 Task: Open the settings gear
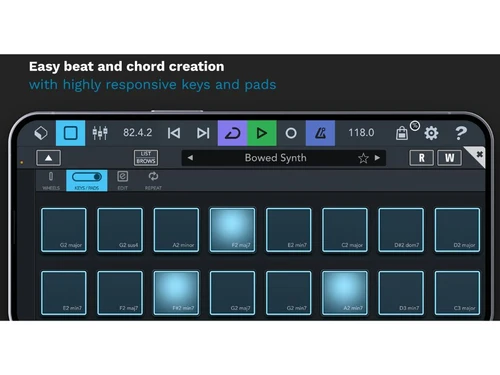431,133
